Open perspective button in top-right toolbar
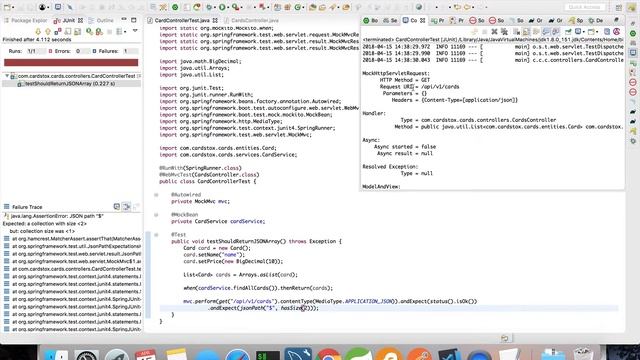The image size is (640, 360). tap(619, 8)
